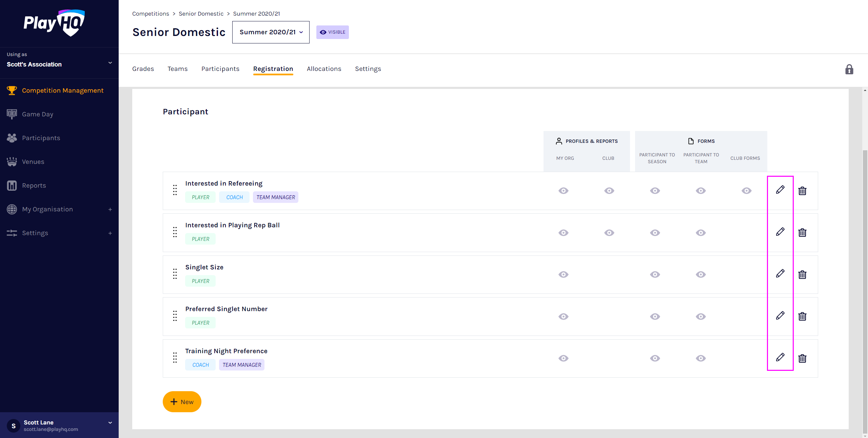
Task: Delete the Preferred Singlet Number question
Action: point(802,316)
